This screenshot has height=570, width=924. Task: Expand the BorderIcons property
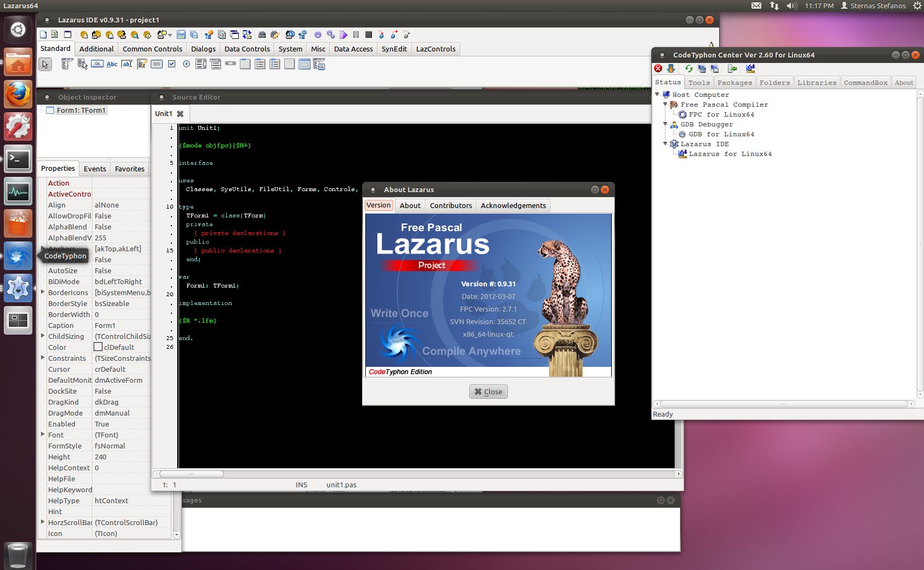[43, 292]
